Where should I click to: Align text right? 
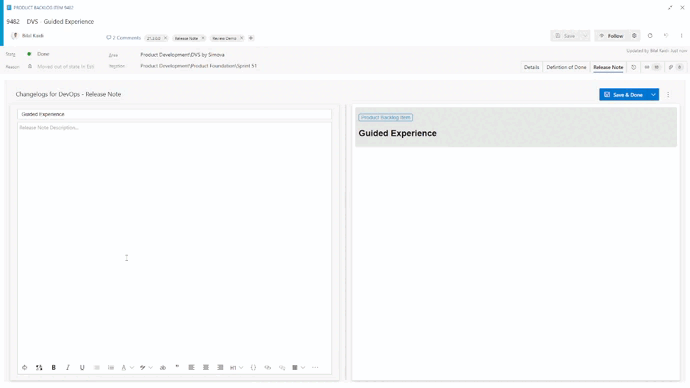[220, 367]
